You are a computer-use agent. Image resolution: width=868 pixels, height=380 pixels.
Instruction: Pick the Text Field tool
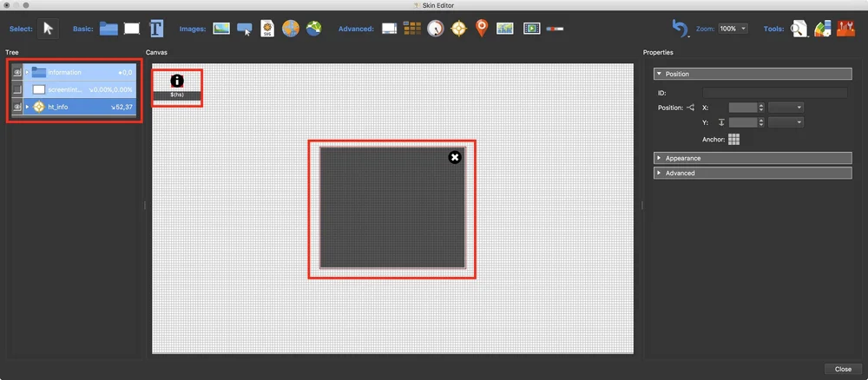click(x=156, y=29)
